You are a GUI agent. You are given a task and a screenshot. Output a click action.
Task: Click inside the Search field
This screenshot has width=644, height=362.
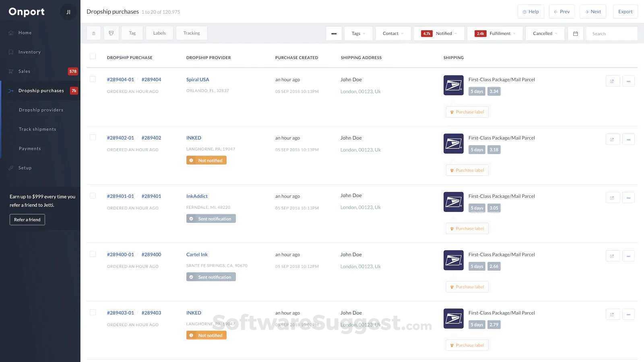tap(611, 33)
